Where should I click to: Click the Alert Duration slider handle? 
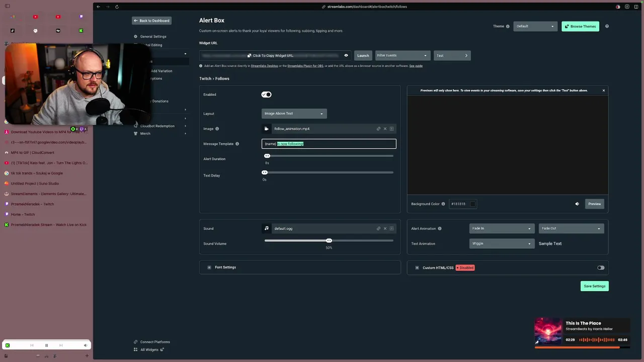(267, 156)
